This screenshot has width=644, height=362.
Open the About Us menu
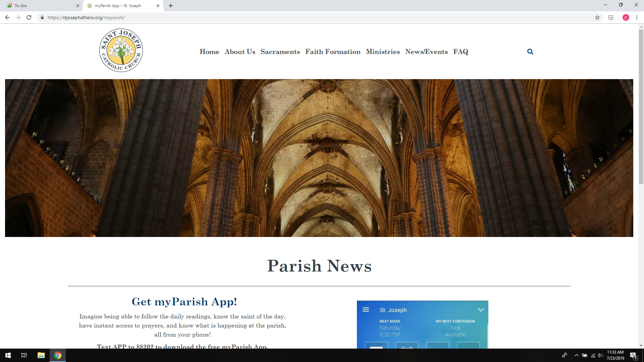click(x=240, y=52)
